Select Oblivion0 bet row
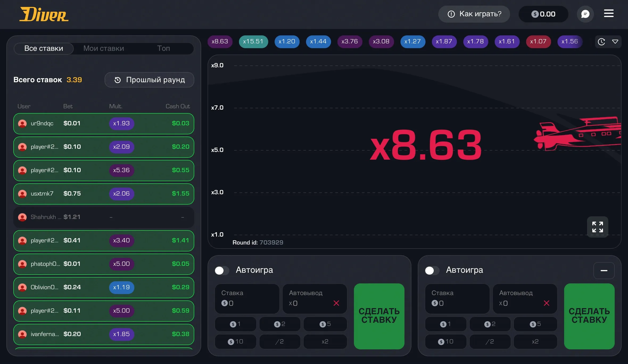 (x=104, y=287)
